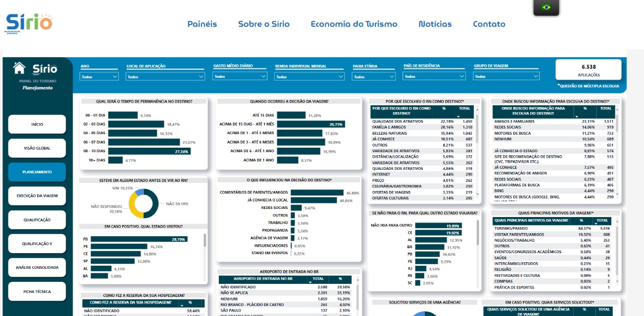Expand the Local de Aplicação dropdown
644x316 pixels.
coord(166,77)
